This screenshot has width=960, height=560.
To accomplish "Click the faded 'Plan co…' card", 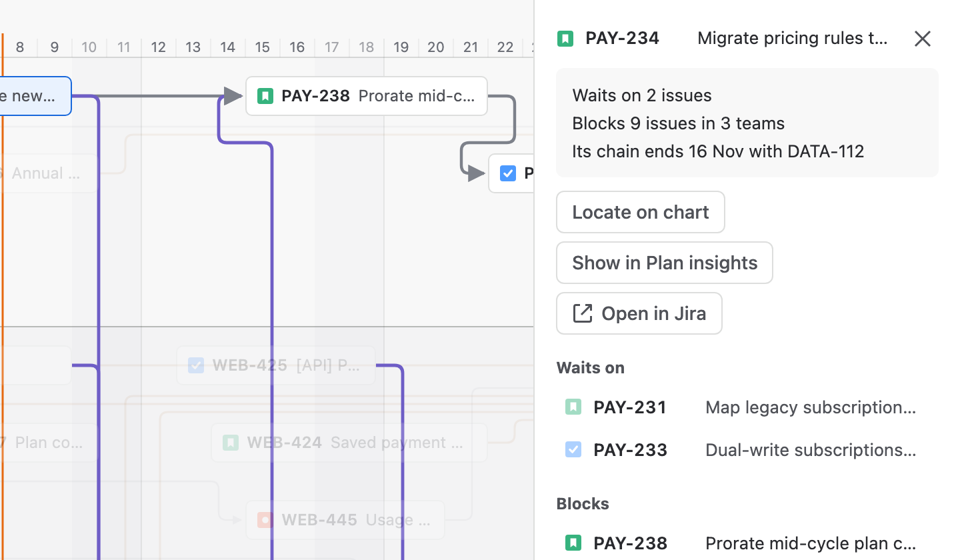I will 49,443.
